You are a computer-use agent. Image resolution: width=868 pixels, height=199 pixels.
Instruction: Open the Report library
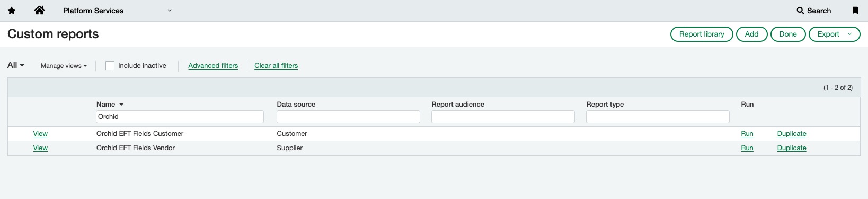[x=702, y=34]
